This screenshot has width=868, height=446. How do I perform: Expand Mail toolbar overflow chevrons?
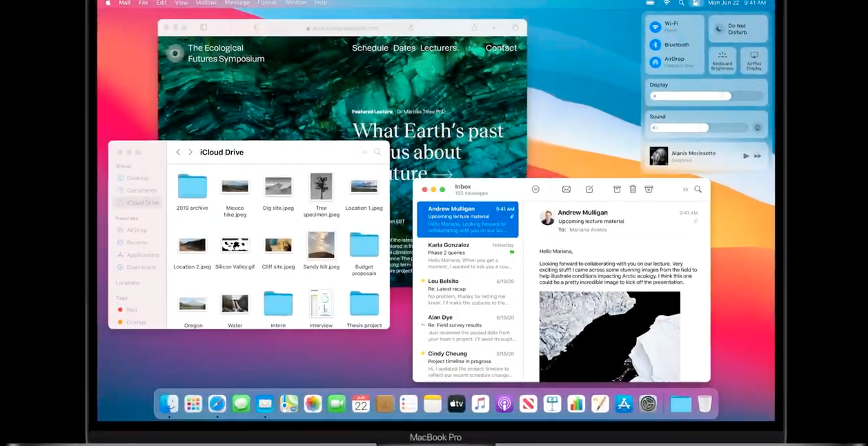[x=685, y=189]
